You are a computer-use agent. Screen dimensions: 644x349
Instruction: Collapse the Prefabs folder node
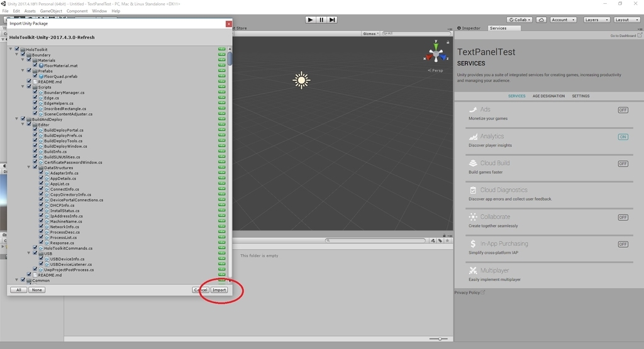(x=23, y=70)
